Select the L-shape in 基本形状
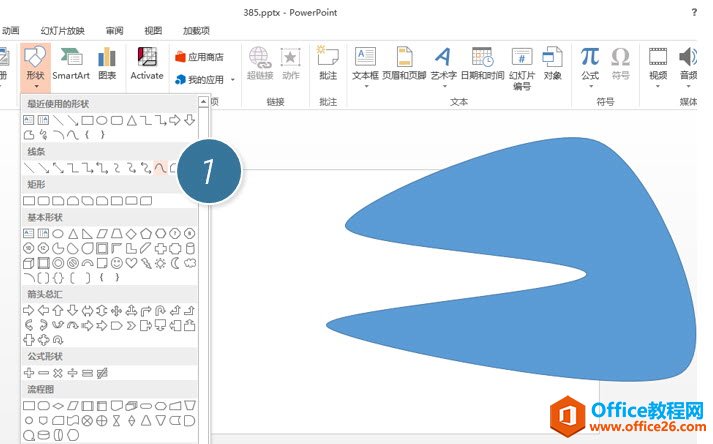Viewport: 713px width, 444px height. [x=131, y=248]
